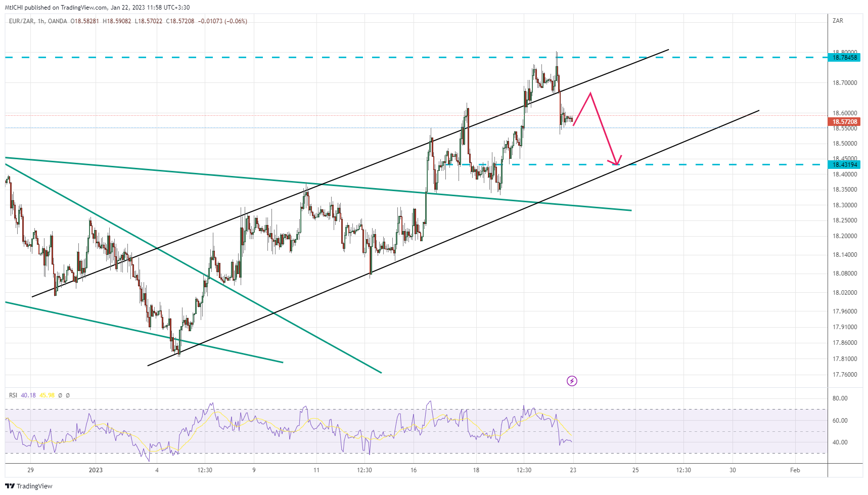Click the TradingView logo at bottom left
868x495 pixels.
pyautogui.click(x=29, y=486)
